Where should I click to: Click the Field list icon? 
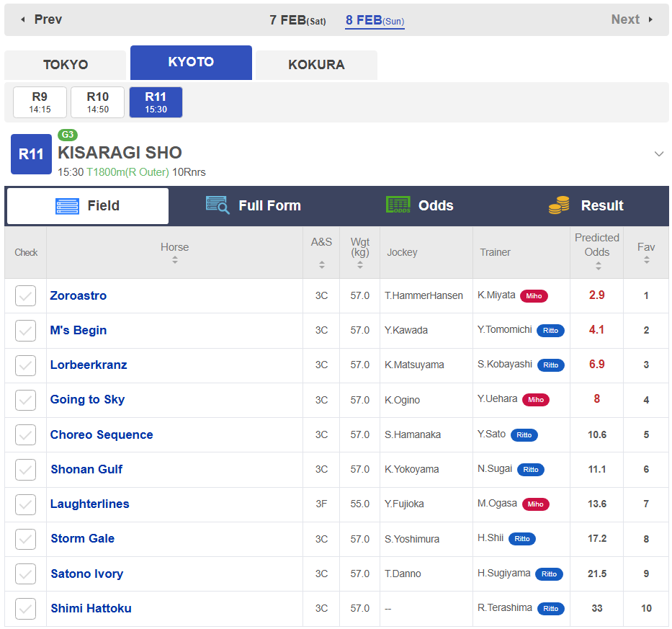tap(67, 206)
